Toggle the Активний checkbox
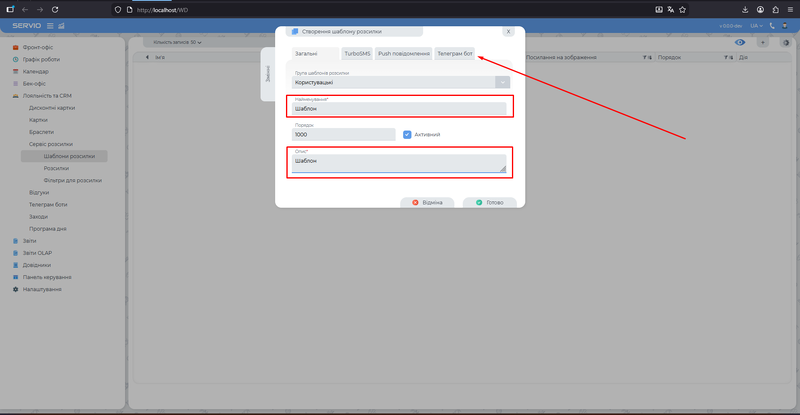This screenshot has width=800, height=415. pos(407,134)
